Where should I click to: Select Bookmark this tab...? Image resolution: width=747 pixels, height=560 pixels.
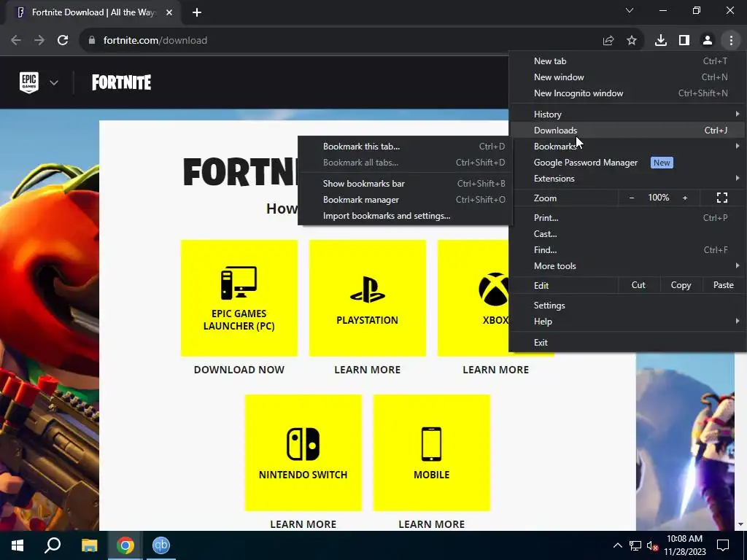pyautogui.click(x=404, y=147)
